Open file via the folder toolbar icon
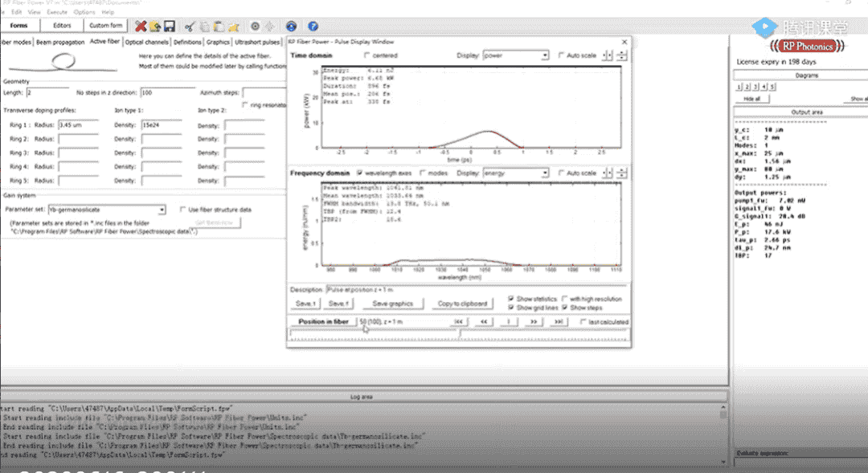This screenshot has width=868, height=473. pyautogui.click(x=155, y=26)
